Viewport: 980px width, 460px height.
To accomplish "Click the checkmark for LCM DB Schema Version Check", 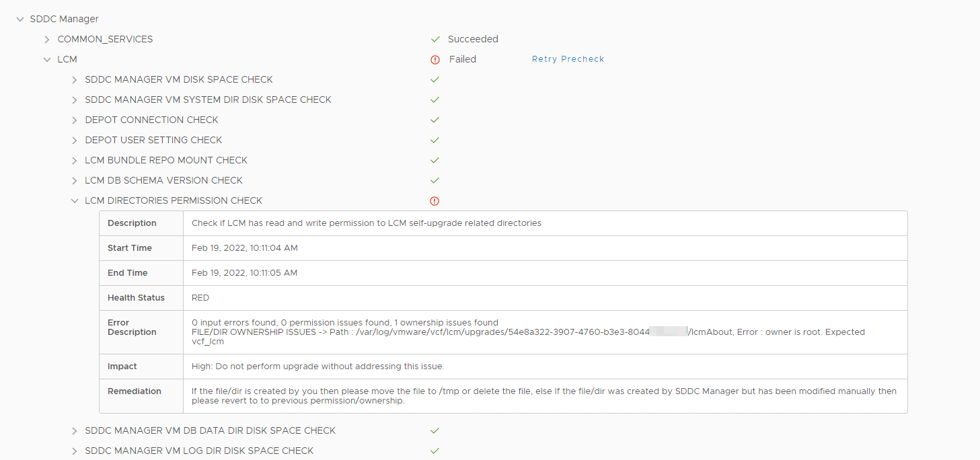I will [435, 180].
